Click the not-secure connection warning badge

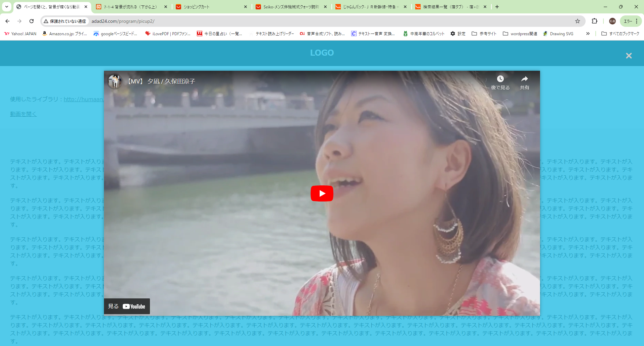tap(65, 21)
